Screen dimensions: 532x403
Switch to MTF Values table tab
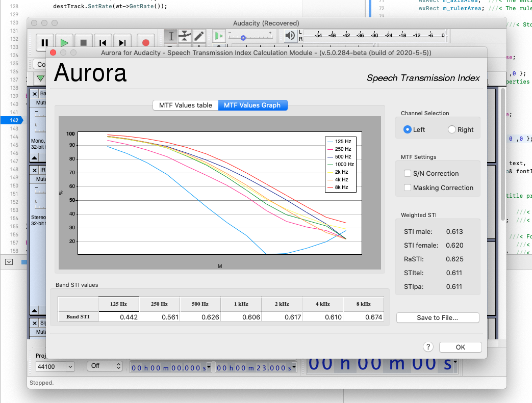186,105
